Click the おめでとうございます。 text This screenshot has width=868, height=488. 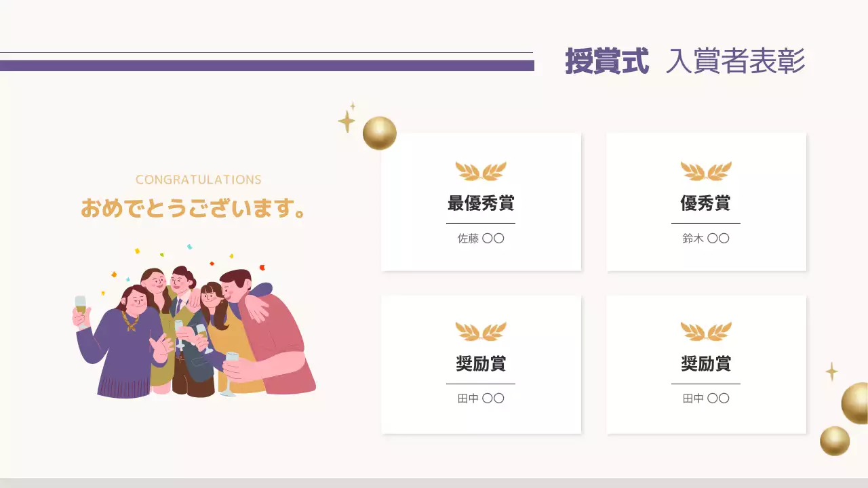click(x=193, y=208)
